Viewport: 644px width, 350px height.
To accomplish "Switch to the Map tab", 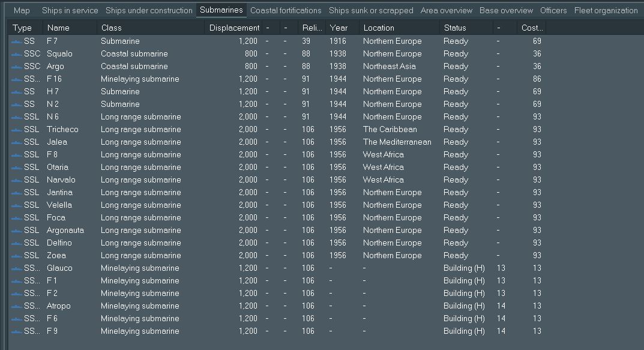I will click(x=22, y=10).
